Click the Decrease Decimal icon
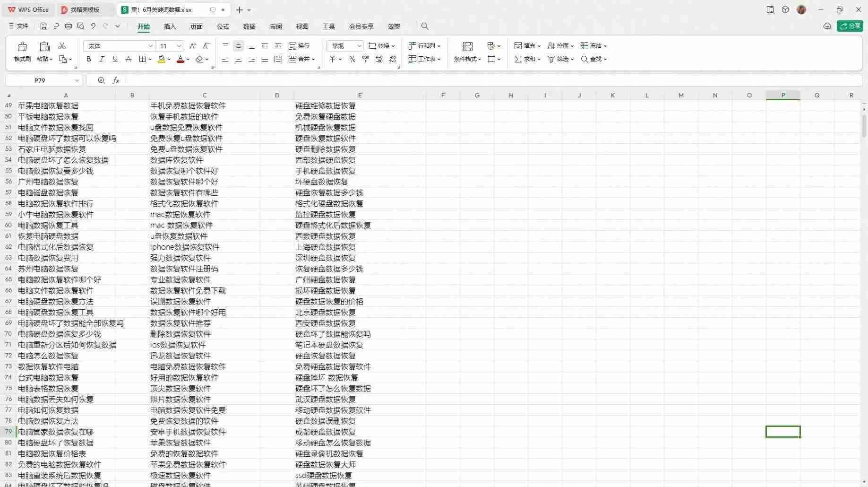 [393, 59]
